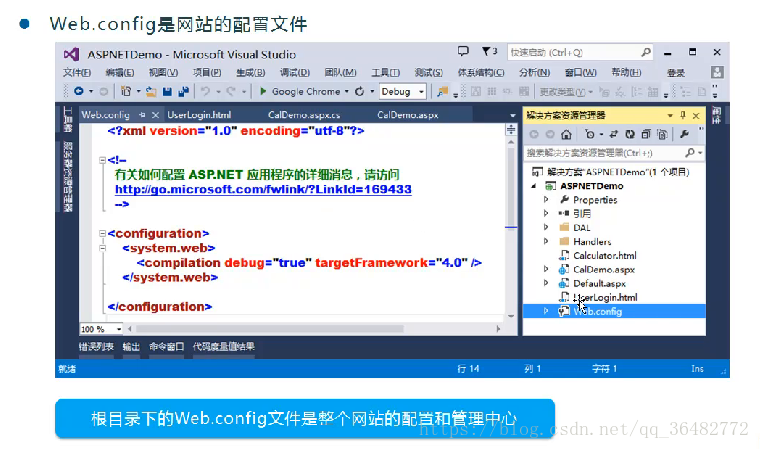This screenshot has height=449, width=760.
Task: Open the 输出 bottom panel tab
Action: 131,347
